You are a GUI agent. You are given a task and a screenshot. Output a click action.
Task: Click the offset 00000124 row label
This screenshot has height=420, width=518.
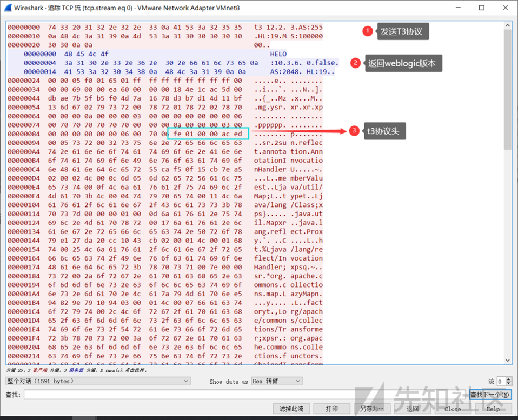pyautogui.click(x=24, y=223)
